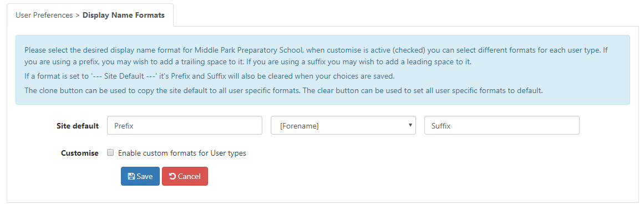This screenshot has width=644, height=210.
Task: Enable custom formats for User types checkbox
Action: [110, 152]
